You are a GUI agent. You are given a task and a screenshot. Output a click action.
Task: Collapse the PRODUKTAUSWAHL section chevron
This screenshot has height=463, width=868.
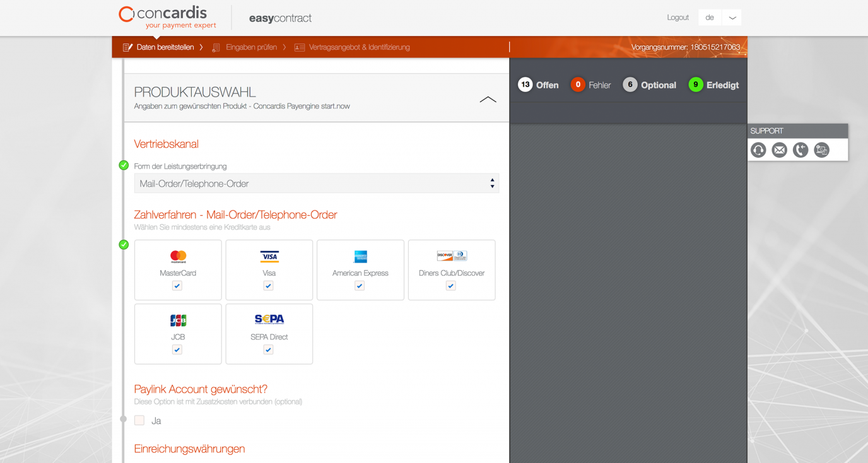487,99
